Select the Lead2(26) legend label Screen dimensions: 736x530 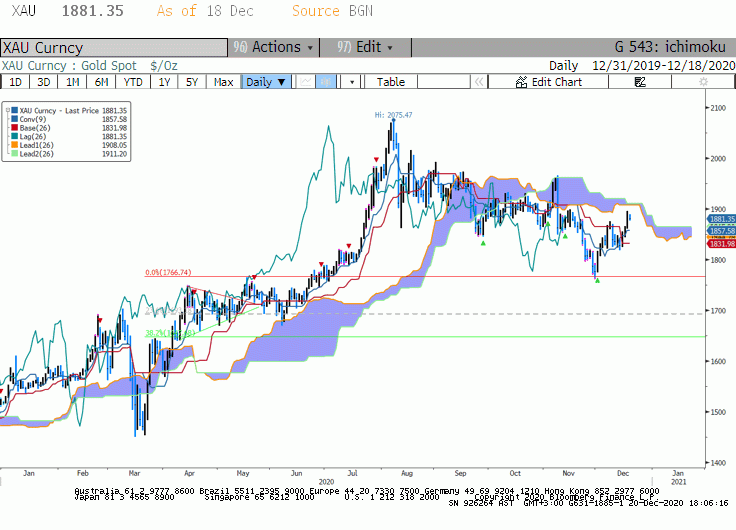click(x=37, y=154)
